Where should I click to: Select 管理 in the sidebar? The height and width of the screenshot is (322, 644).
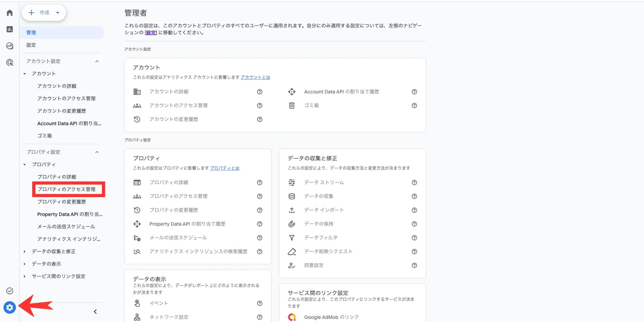62,33
